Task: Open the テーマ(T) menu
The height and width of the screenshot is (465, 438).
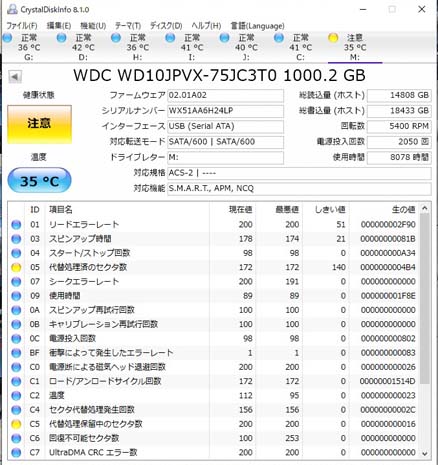Action: 128,26
